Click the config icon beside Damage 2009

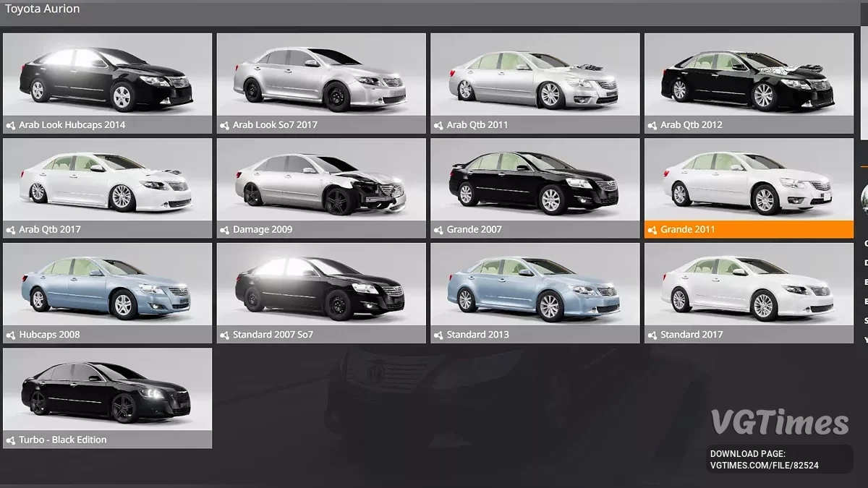point(224,230)
